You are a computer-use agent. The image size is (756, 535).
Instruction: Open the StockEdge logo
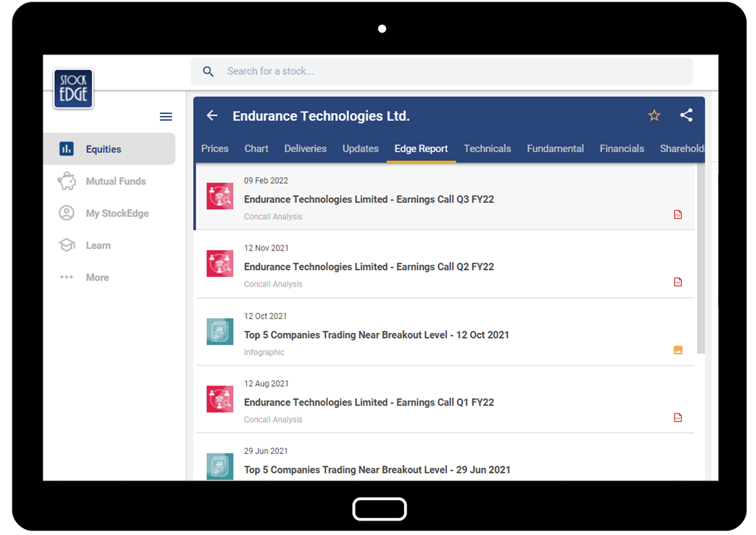[x=73, y=88]
